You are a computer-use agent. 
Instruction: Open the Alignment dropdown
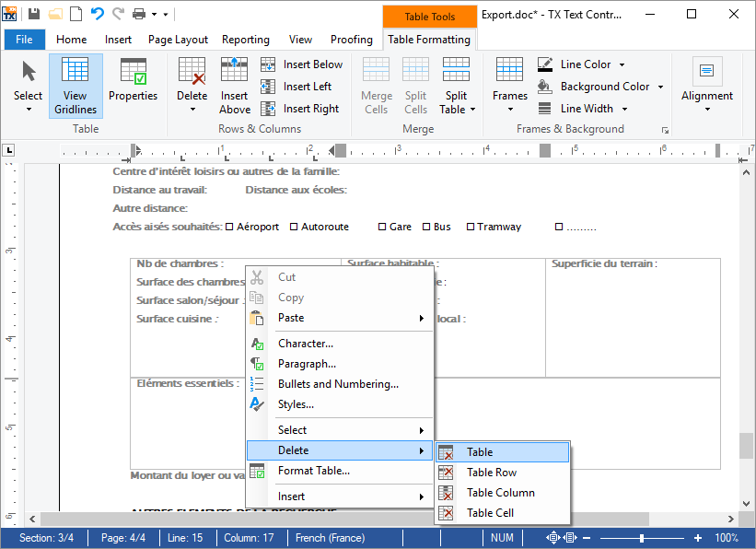(x=707, y=87)
